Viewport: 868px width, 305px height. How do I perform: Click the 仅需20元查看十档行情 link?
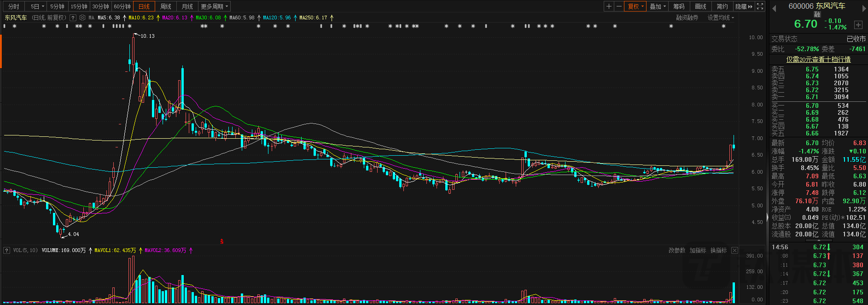pos(818,59)
